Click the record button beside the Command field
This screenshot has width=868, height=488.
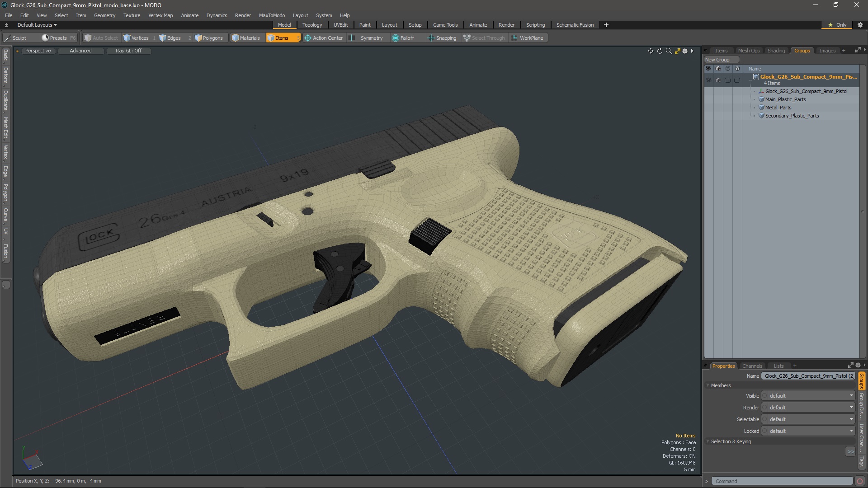(860, 481)
